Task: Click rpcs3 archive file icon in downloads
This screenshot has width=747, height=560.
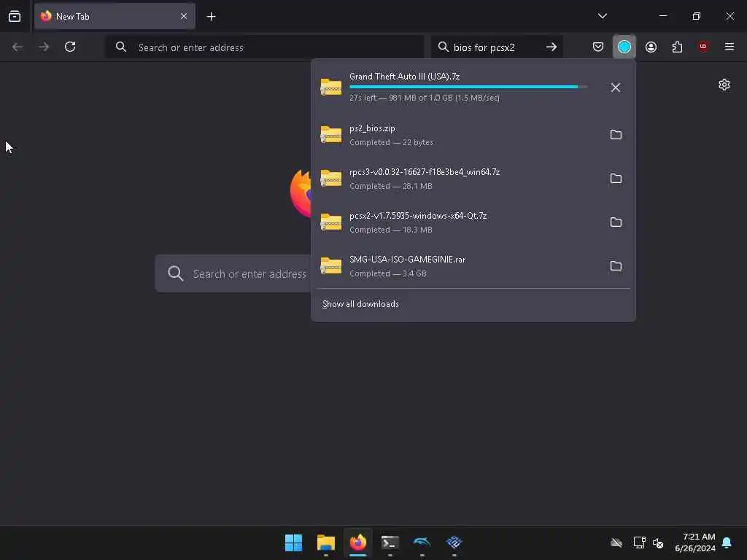Action: coord(330,179)
